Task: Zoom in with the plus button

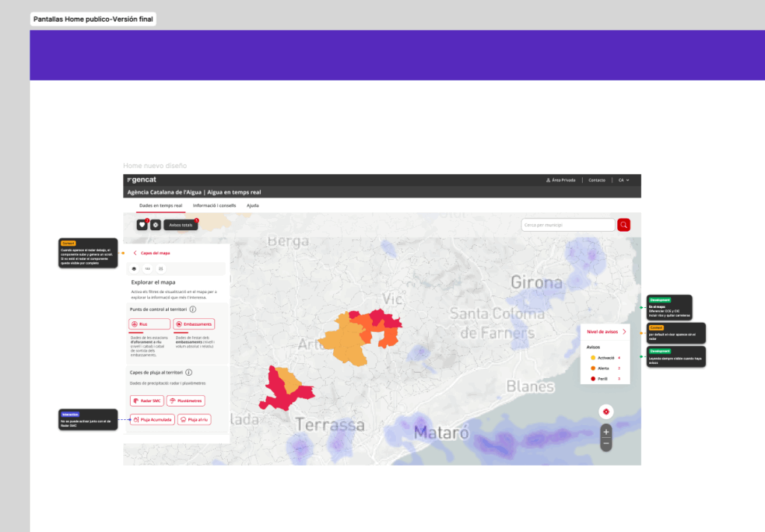Action: [x=606, y=432]
